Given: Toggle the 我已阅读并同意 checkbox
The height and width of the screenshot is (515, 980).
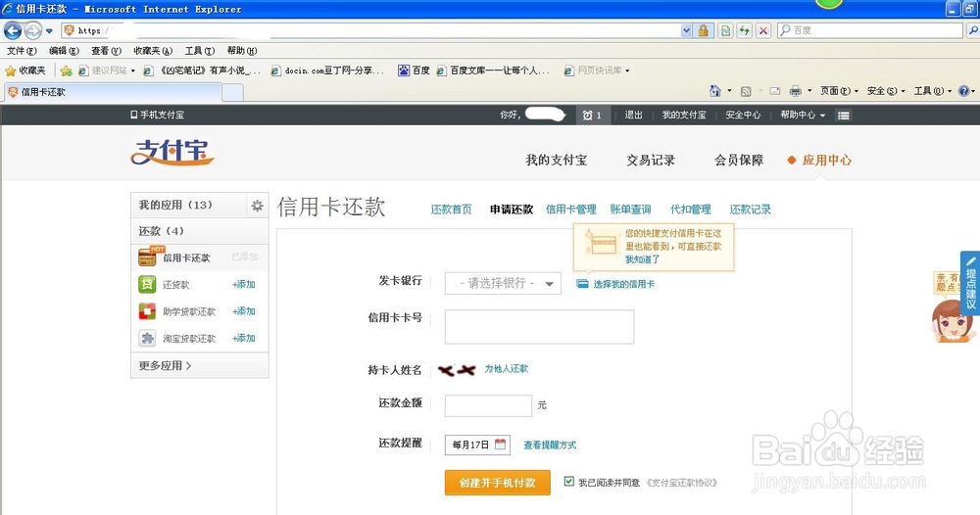Looking at the screenshot, I should pos(568,482).
